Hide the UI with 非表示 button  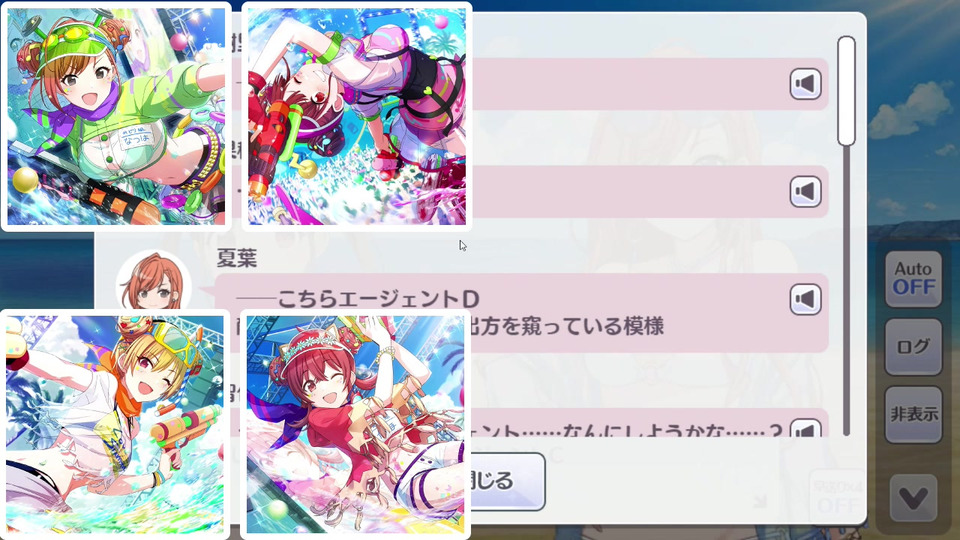(913, 414)
